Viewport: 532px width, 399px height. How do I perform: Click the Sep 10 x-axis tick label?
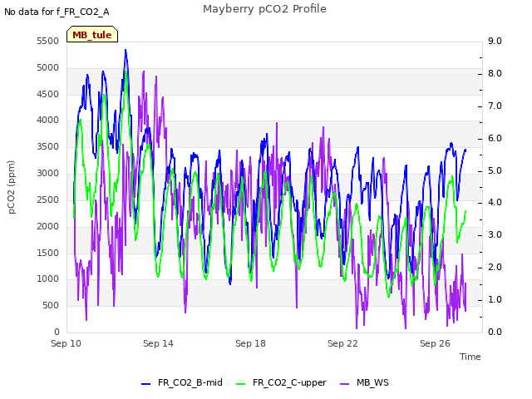66,343
